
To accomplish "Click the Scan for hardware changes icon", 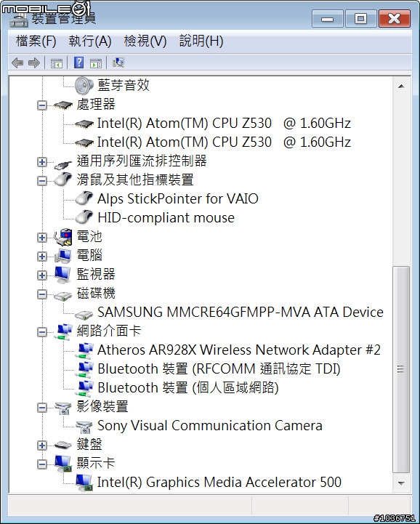I will (x=118, y=63).
